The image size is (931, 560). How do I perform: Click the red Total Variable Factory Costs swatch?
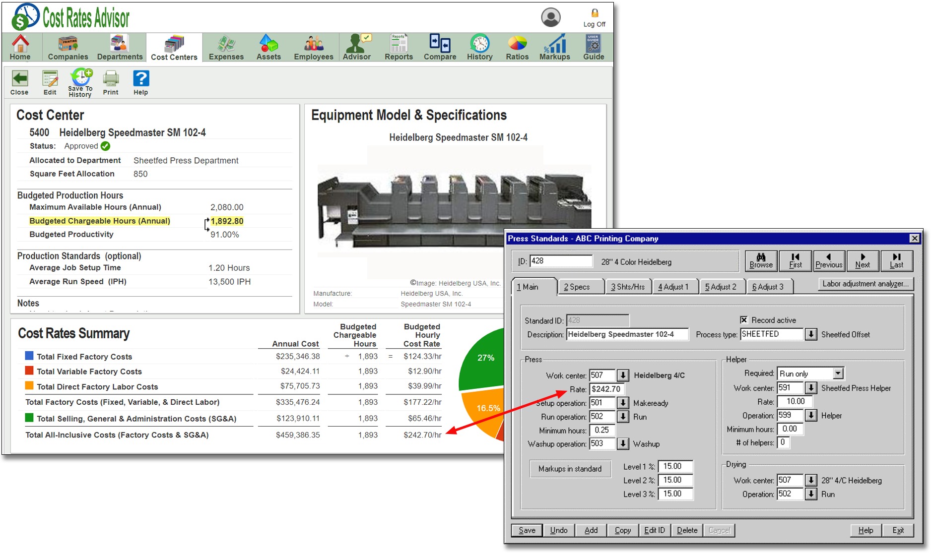tap(29, 371)
